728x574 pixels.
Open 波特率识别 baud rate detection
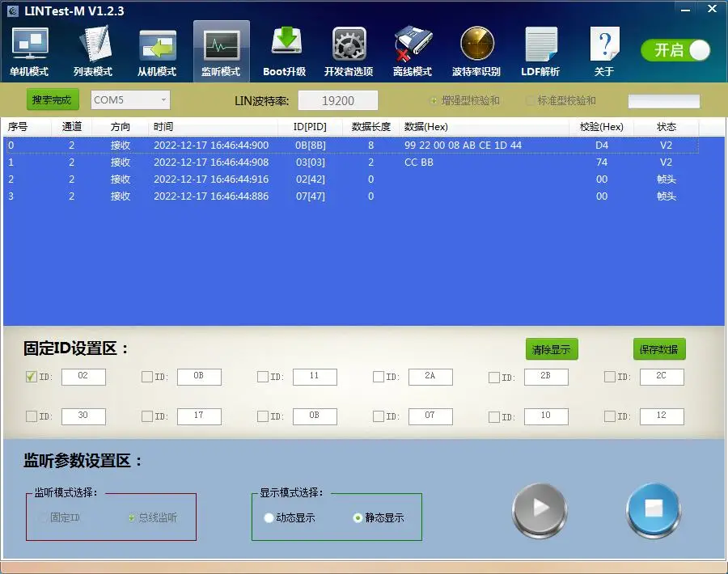tap(476, 51)
